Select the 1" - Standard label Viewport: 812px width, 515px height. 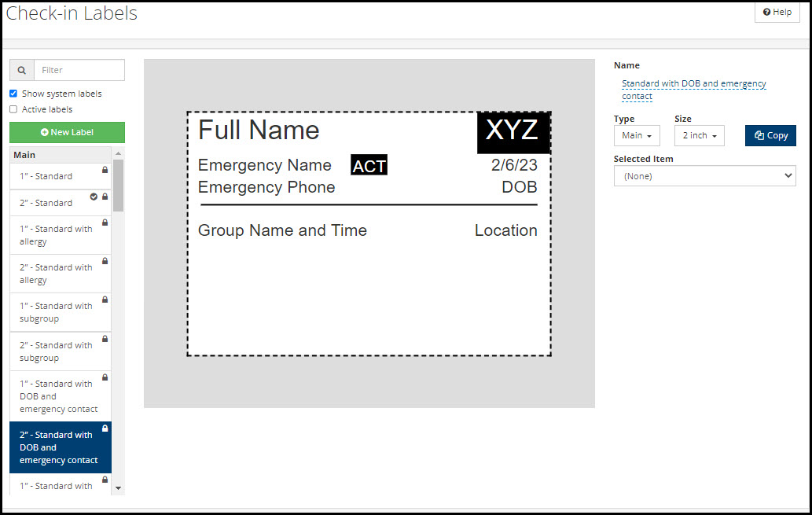[x=61, y=176]
